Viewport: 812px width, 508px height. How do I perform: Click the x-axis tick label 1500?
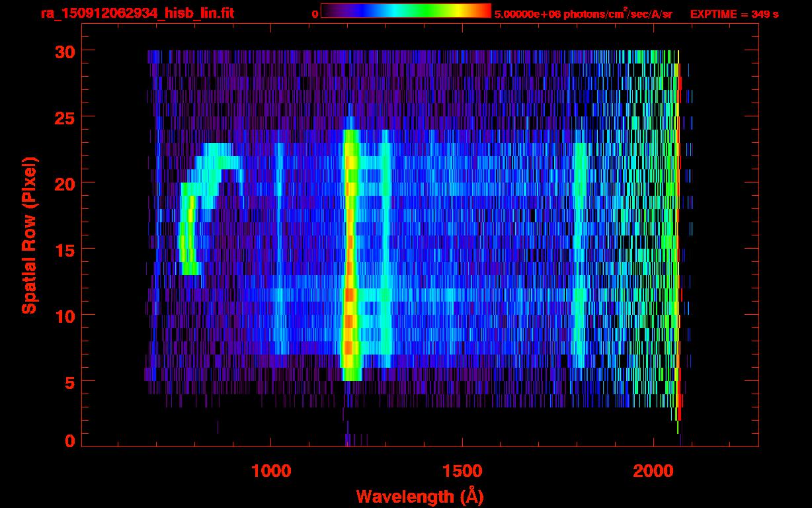tap(462, 471)
